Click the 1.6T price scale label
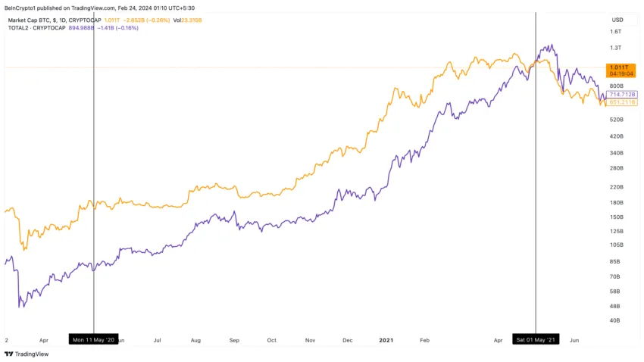644x362 pixels. (616, 32)
